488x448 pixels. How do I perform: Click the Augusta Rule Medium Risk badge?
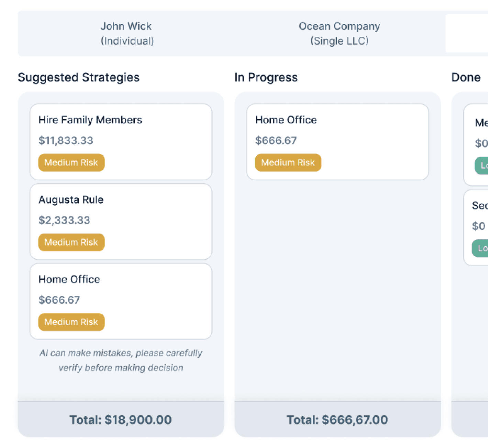(x=71, y=242)
